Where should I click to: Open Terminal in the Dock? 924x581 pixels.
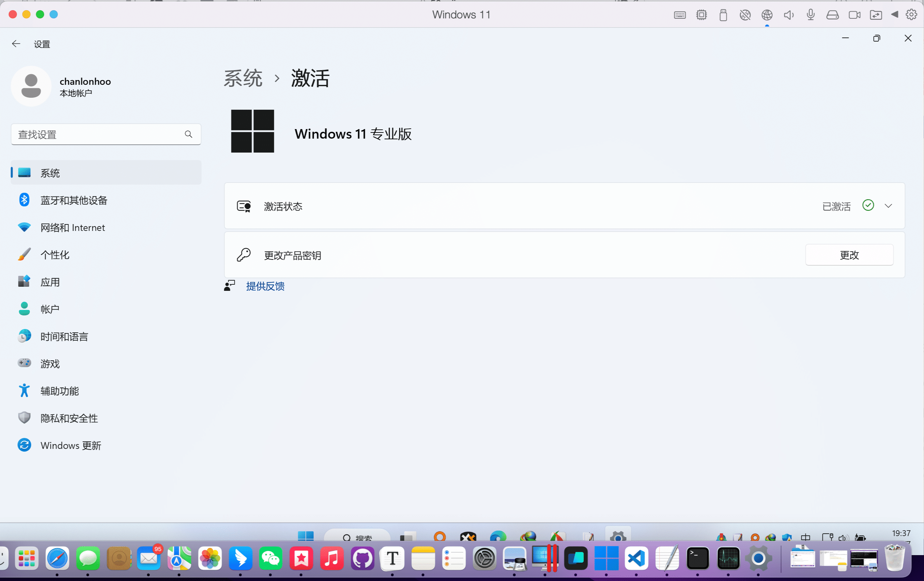[x=698, y=558]
